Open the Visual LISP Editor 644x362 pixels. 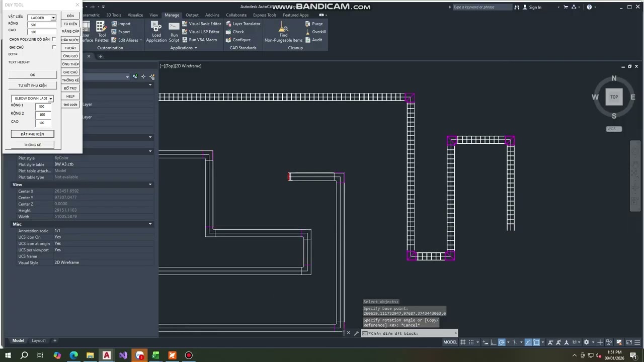[201, 32]
